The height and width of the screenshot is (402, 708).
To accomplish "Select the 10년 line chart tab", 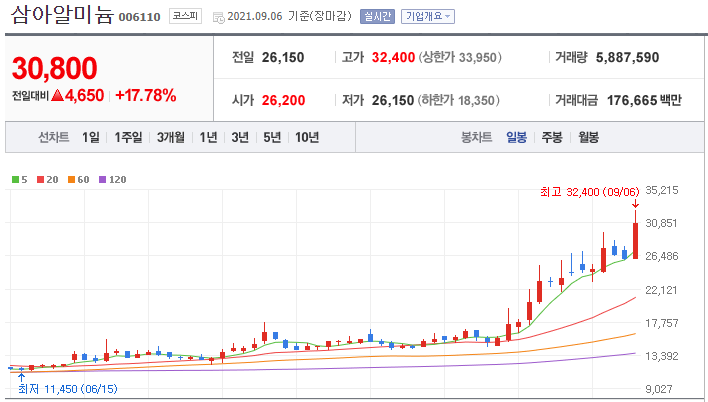I will 307,137.
